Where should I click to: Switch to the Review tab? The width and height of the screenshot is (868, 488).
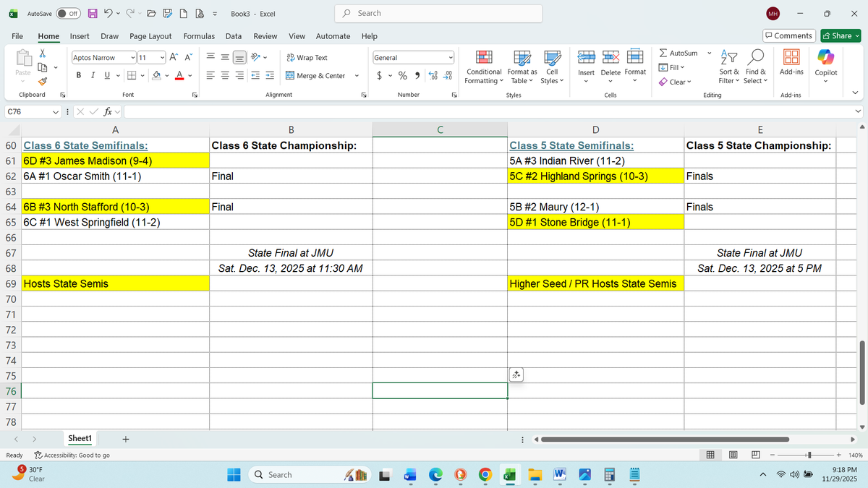265,36
